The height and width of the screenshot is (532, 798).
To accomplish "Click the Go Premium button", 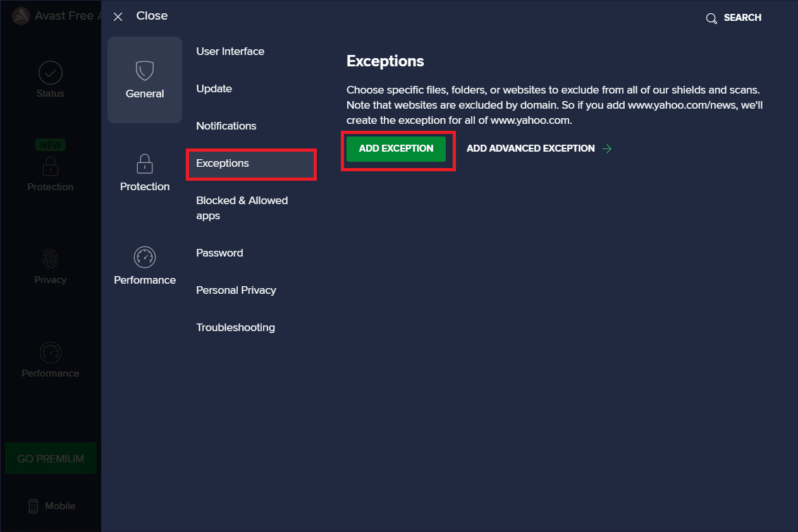I will [51, 457].
